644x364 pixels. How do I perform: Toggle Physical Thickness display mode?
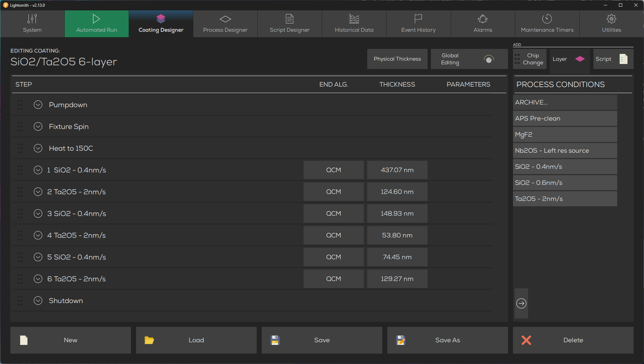[x=397, y=59]
